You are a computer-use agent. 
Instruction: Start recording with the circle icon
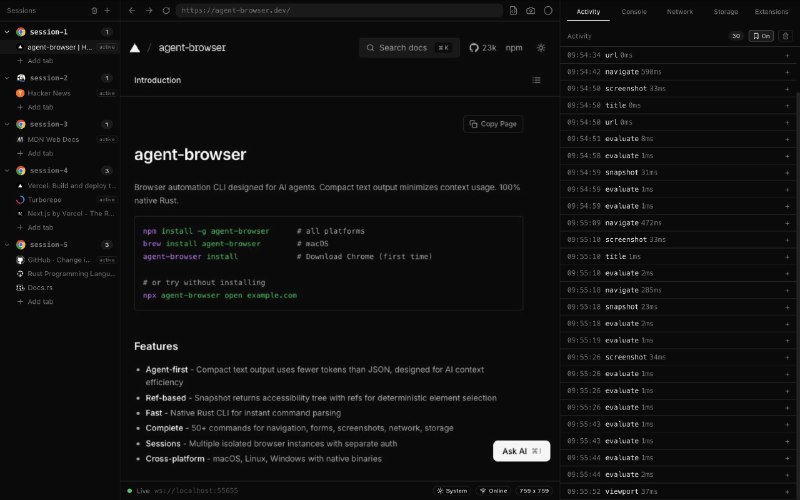(548, 10)
